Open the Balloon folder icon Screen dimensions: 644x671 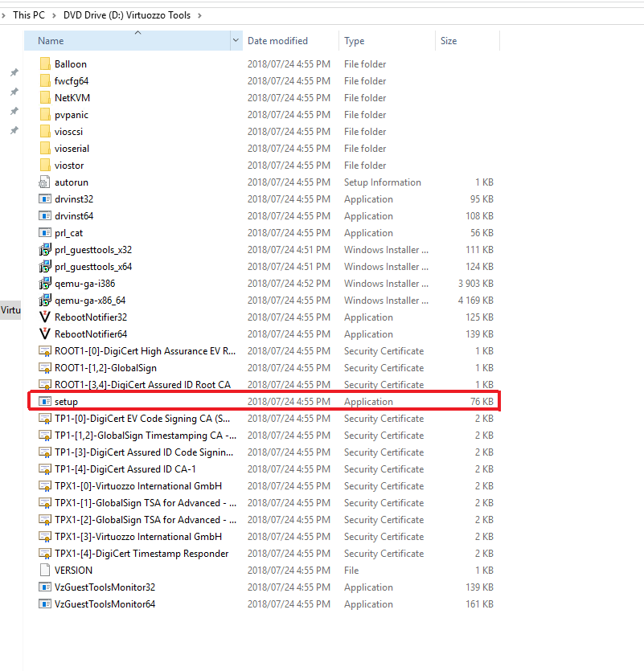45,63
